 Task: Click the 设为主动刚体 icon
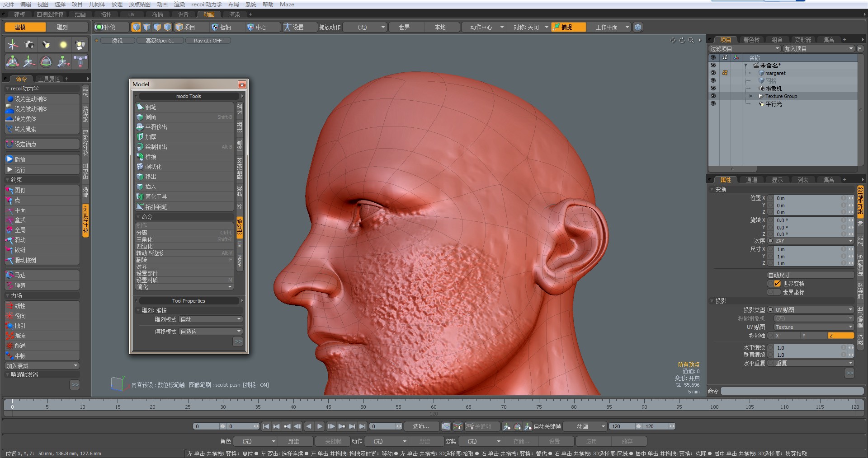tap(10, 99)
